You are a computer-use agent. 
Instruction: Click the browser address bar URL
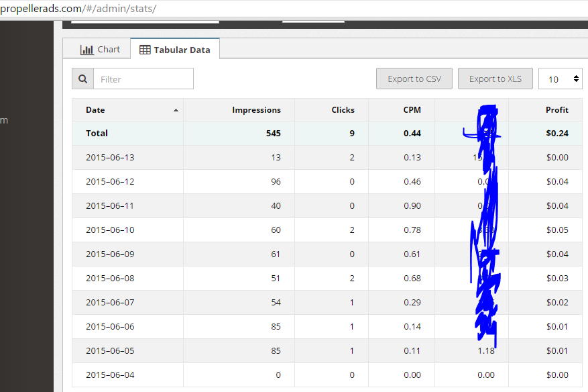tap(79, 9)
